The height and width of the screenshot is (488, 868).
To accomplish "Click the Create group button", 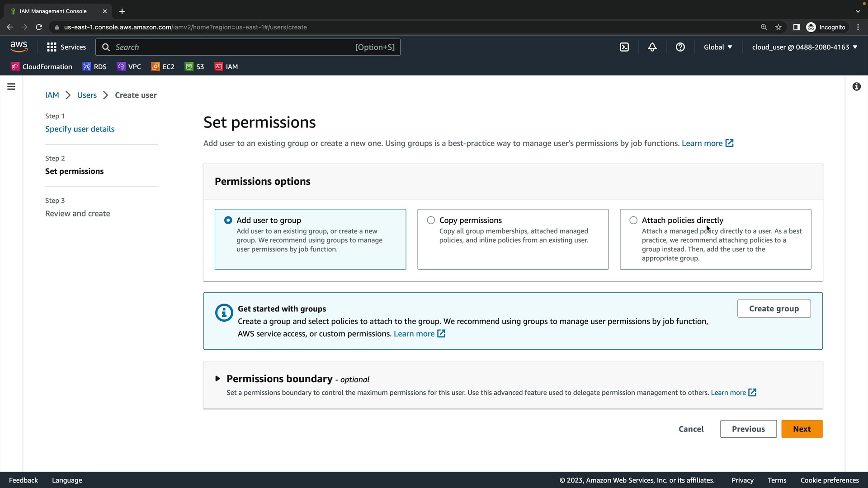I will tap(774, 309).
